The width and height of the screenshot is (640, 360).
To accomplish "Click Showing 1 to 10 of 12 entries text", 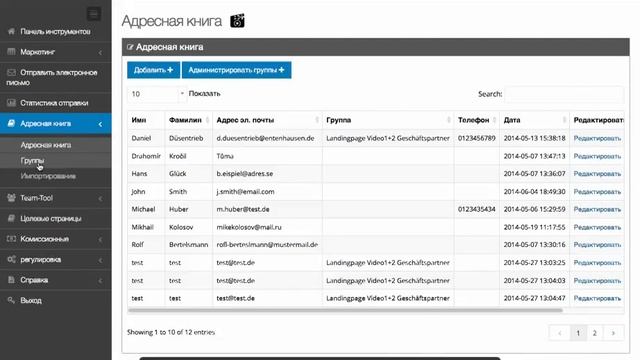I will (171, 332).
